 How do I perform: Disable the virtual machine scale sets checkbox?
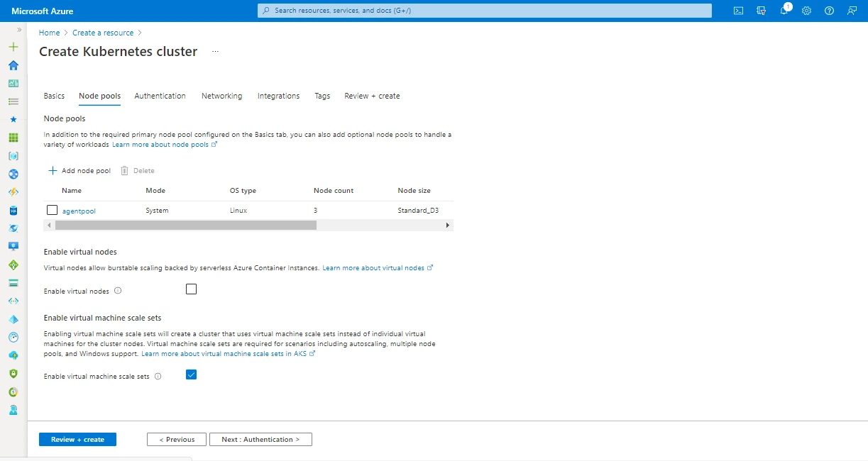coord(191,375)
